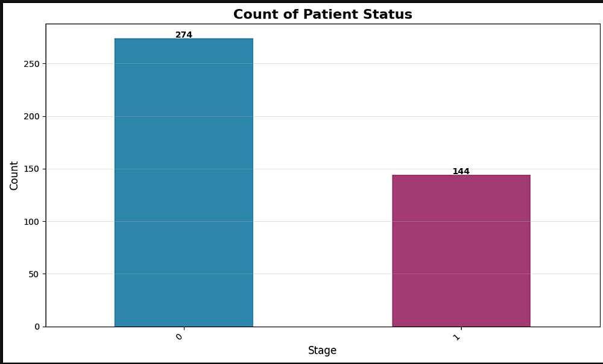Viewport: 603px width, 364px height.
Task: Select the Count y-axis label
Action: 14,175
